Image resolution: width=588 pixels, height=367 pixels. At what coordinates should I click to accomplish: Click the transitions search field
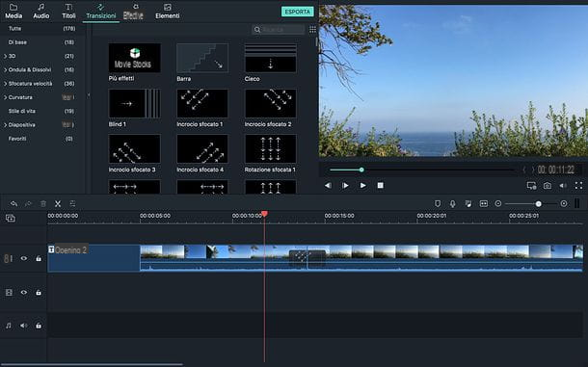pyautogui.click(x=278, y=29)
